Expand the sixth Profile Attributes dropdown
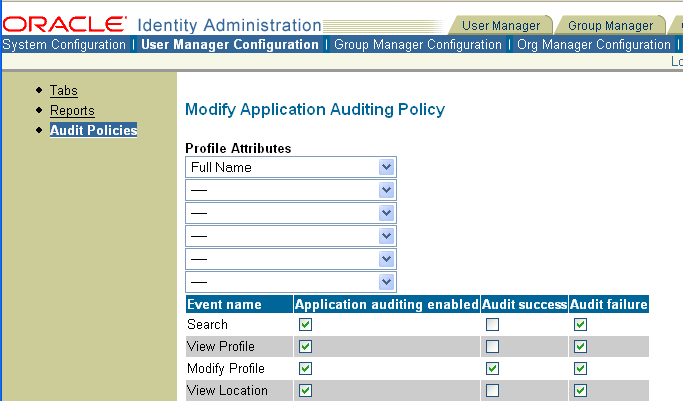683x401 pixels. coord(291,283)
